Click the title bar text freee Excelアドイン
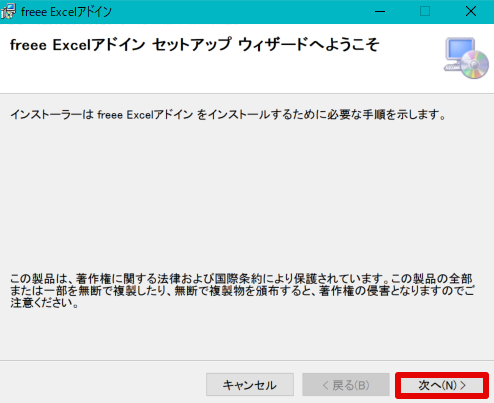 [66, 12]
